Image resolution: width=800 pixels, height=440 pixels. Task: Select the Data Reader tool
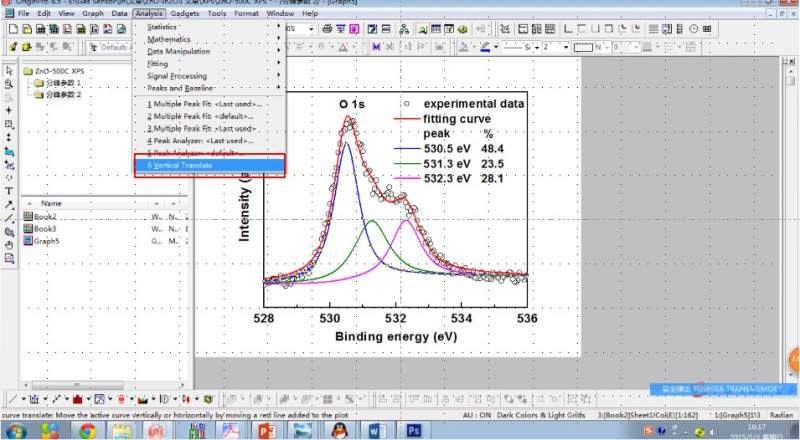[x=9, y=124]
